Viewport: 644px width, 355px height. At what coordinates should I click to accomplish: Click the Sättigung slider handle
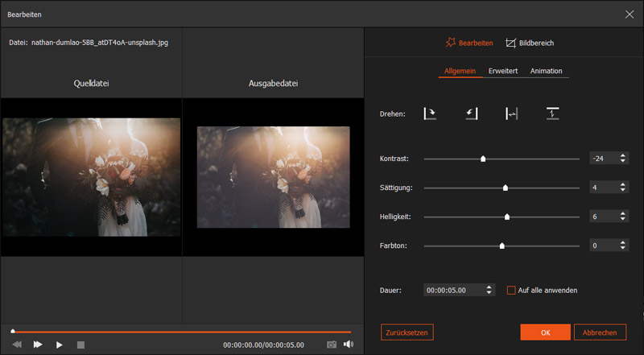tap(506, 188)
